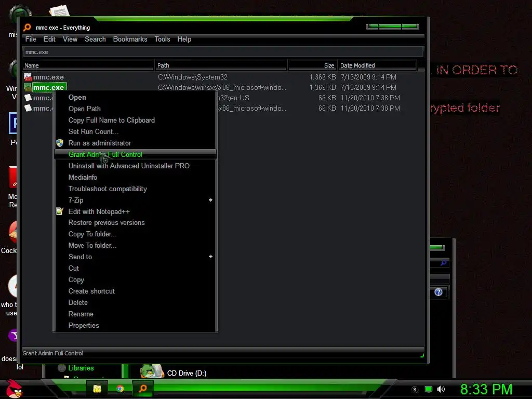Screen dimensions: 532x399
Task: Open CD Drive (D:) in Explorer window
Action: [x=187, y=373]
